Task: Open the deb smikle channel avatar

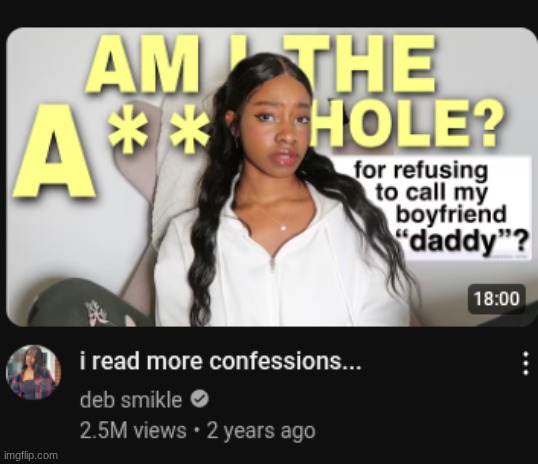Action: pyautogui.click(x=33, y=373)
